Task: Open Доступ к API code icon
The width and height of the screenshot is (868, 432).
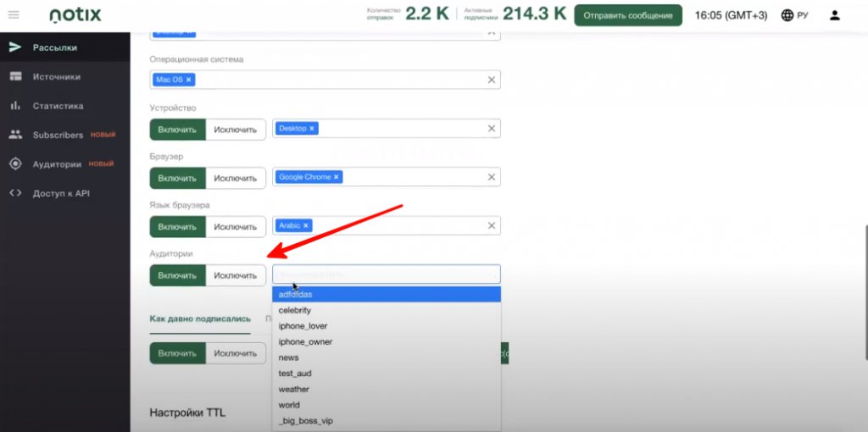Action: (x=14, y=193)
